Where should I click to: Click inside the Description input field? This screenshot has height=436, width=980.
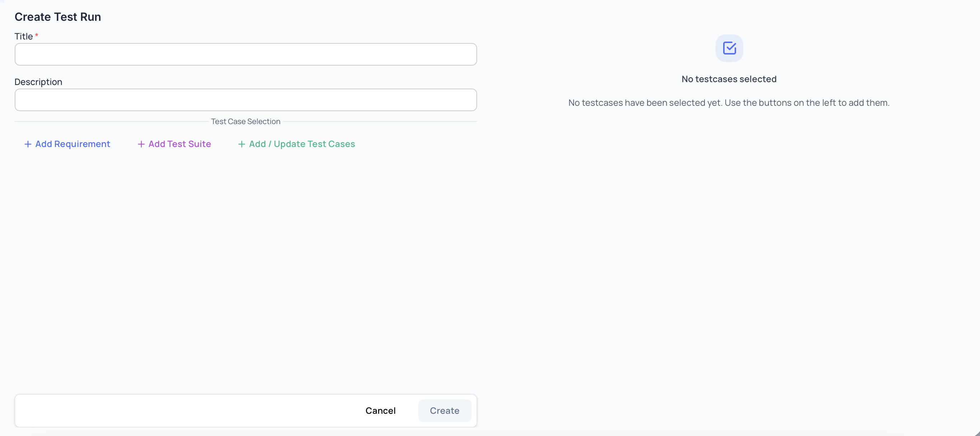(245, 100)
